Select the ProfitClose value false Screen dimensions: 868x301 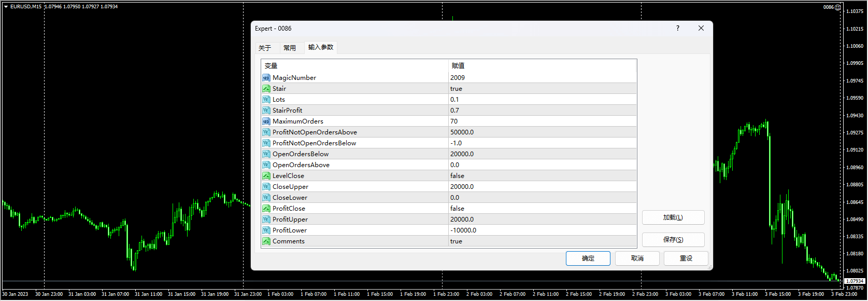[457, 209]
